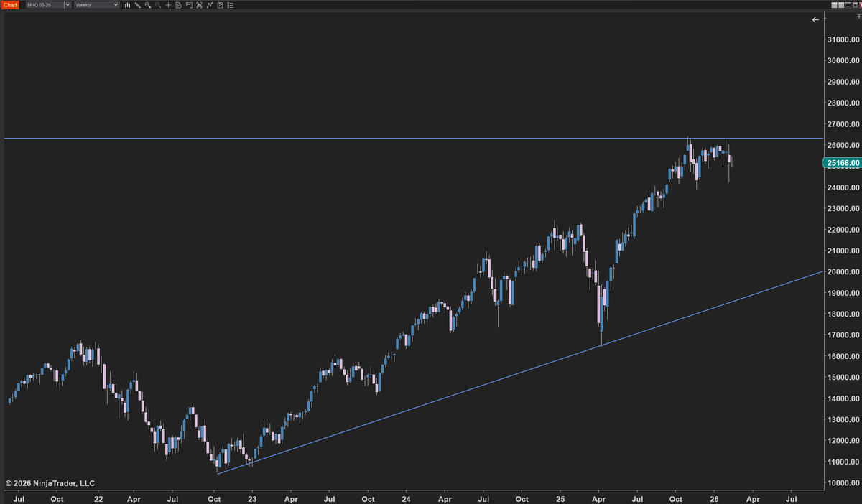Open the chart Properties list icon
862x504 pixels.
point(230,5)
